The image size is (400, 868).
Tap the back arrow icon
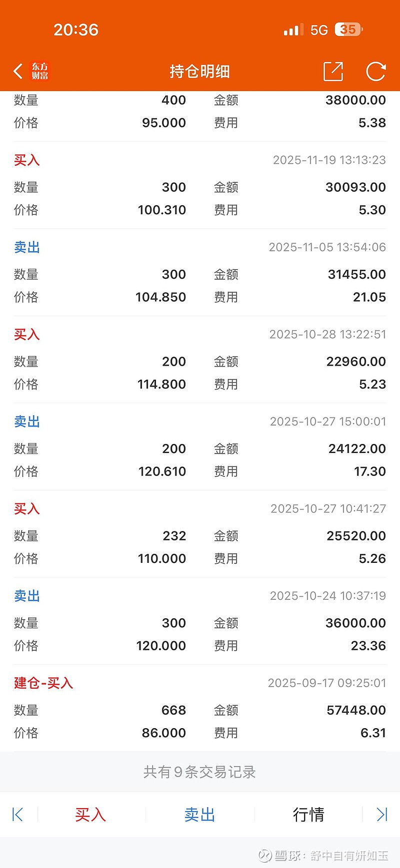(x=18, y=71)
